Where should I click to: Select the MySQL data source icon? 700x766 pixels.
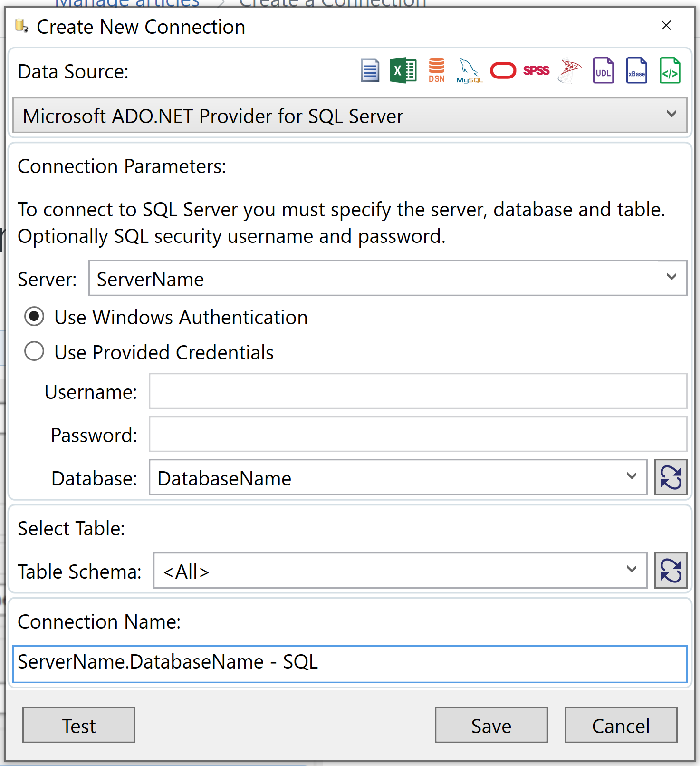coord(469,71)
